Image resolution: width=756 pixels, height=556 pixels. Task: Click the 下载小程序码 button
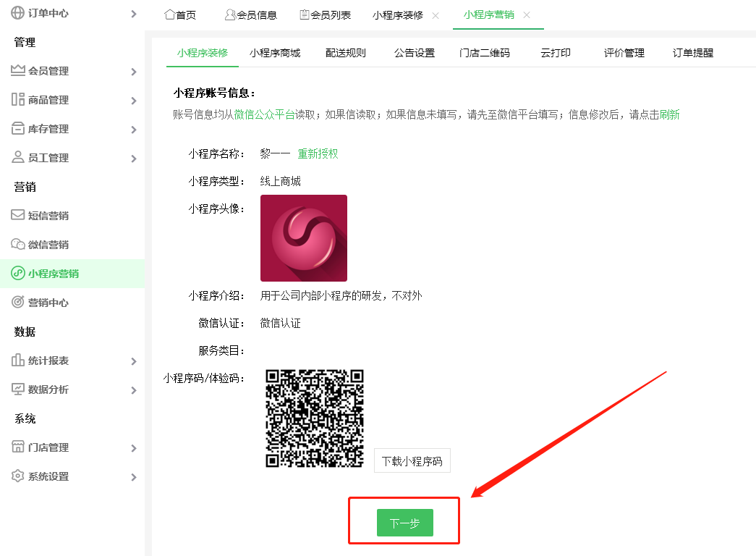[412, 460]
